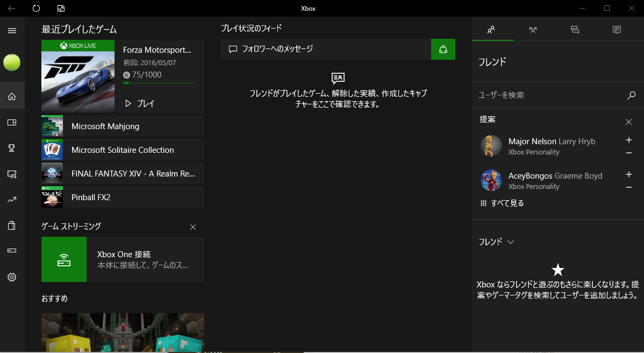Switch to the Activity alerts tab icon
The height and width of the screenshot is (353, 644).
point(617,30)
